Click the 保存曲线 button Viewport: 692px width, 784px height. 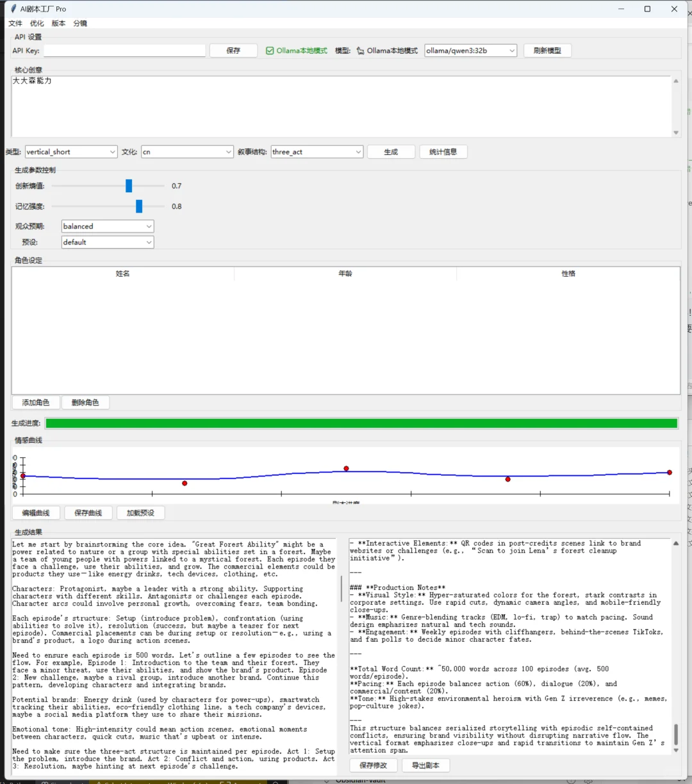coord(88,513)
